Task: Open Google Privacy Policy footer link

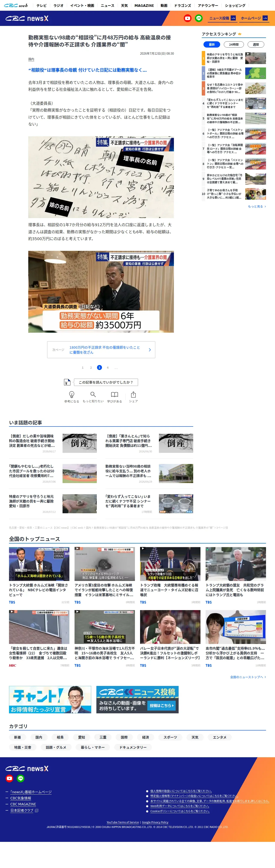Action: coord(155,822)
